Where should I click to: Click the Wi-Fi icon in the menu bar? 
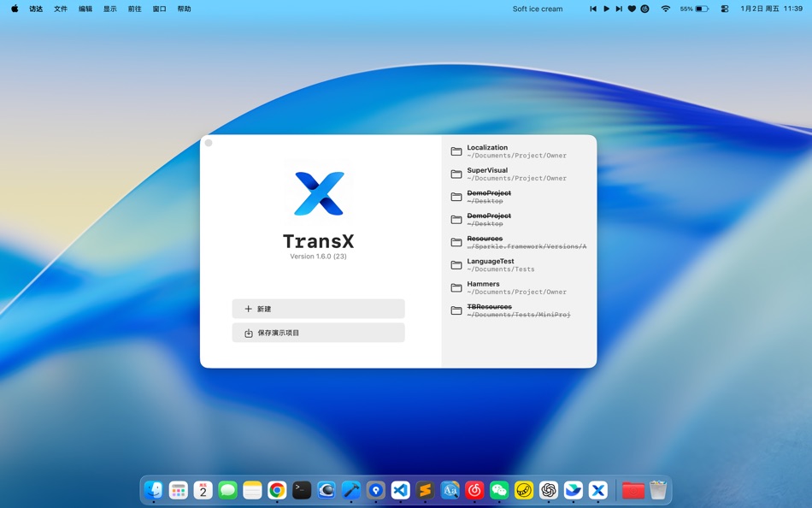tap(665, 9)
